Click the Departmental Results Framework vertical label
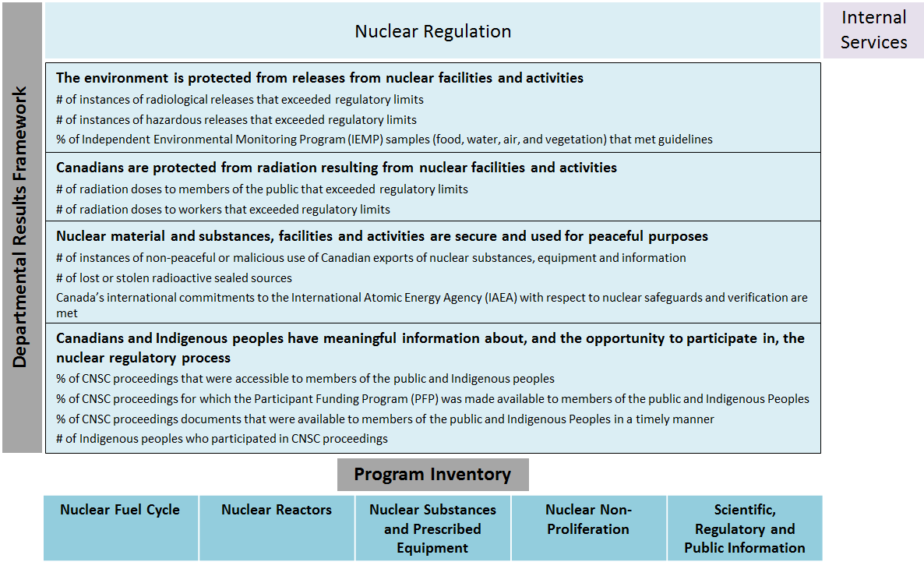Viewport: 924px width, 562px height. (x=22, y=228)
